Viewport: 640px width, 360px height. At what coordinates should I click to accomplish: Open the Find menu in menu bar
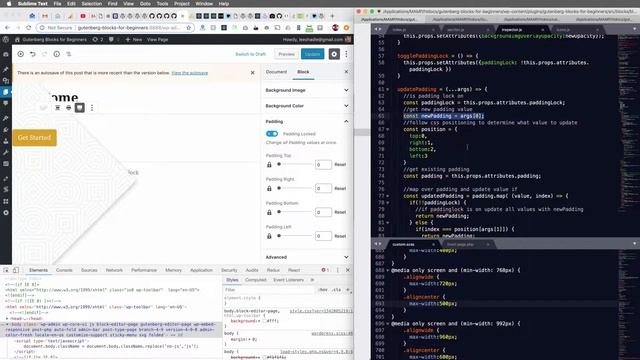click(x=113, y=4)
